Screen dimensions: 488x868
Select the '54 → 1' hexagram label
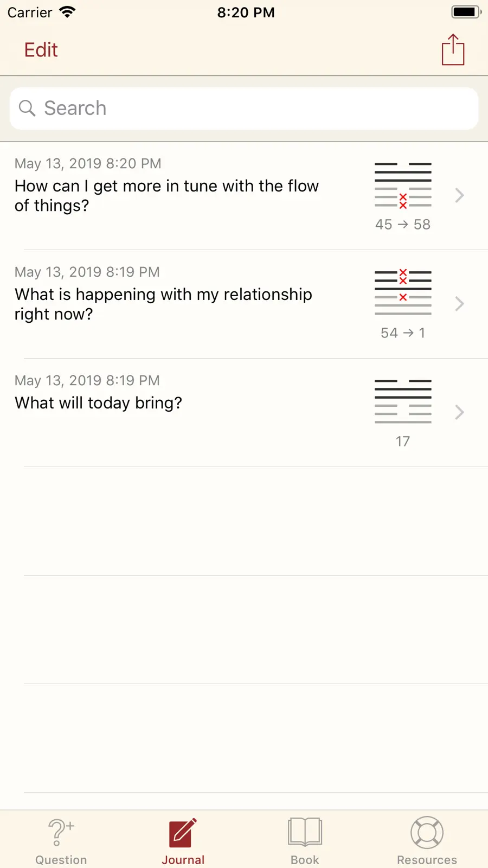tap(403, 333)
